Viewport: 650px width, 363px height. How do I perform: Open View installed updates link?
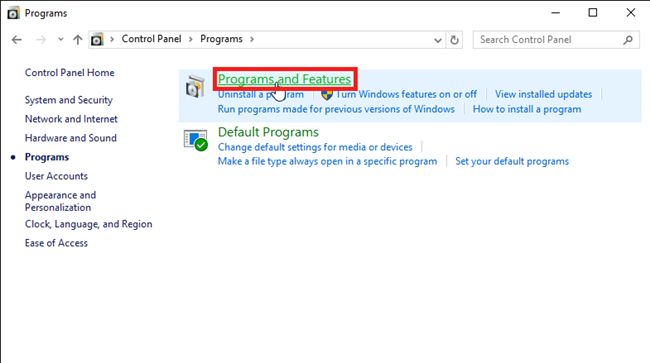pos(543,94)
